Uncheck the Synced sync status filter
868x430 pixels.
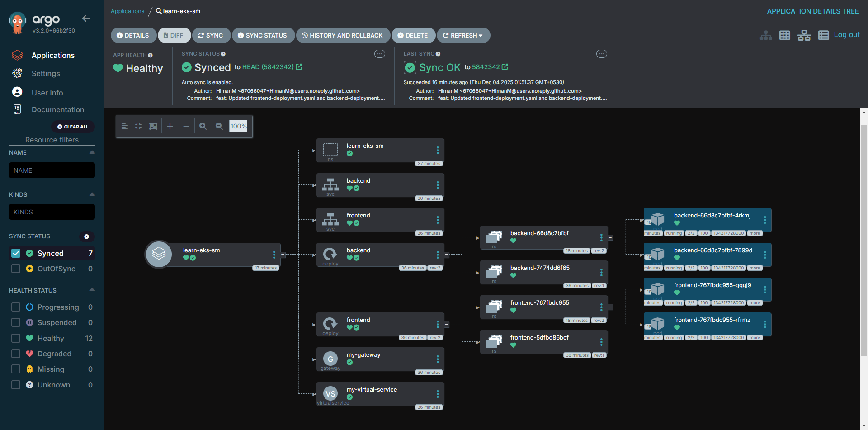(15, 253)
